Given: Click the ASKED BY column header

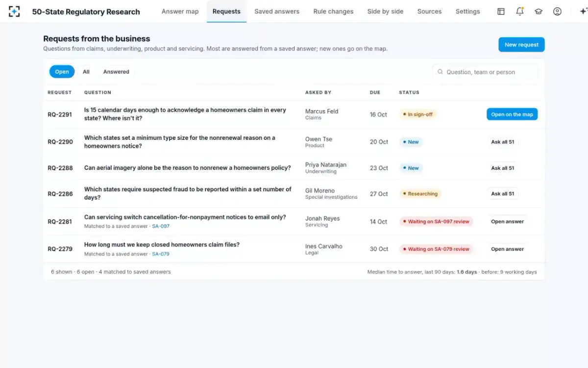Looking at the screenshot, I should 318,92.
